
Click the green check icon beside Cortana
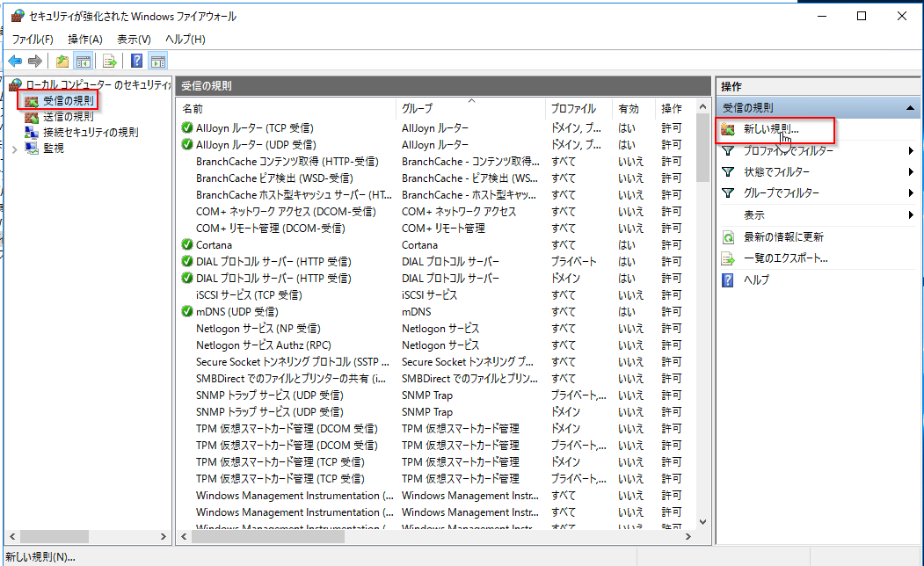pyautogui.click(x=187, y=245)
